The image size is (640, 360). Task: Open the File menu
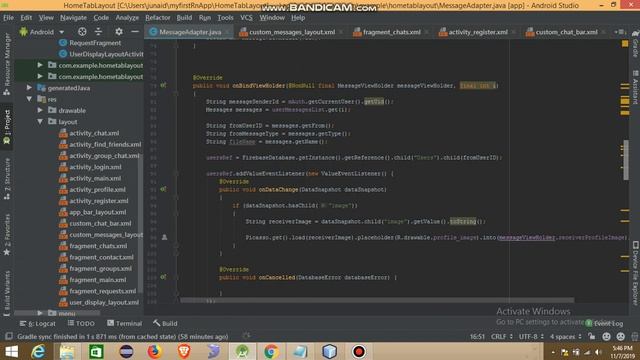8,18
